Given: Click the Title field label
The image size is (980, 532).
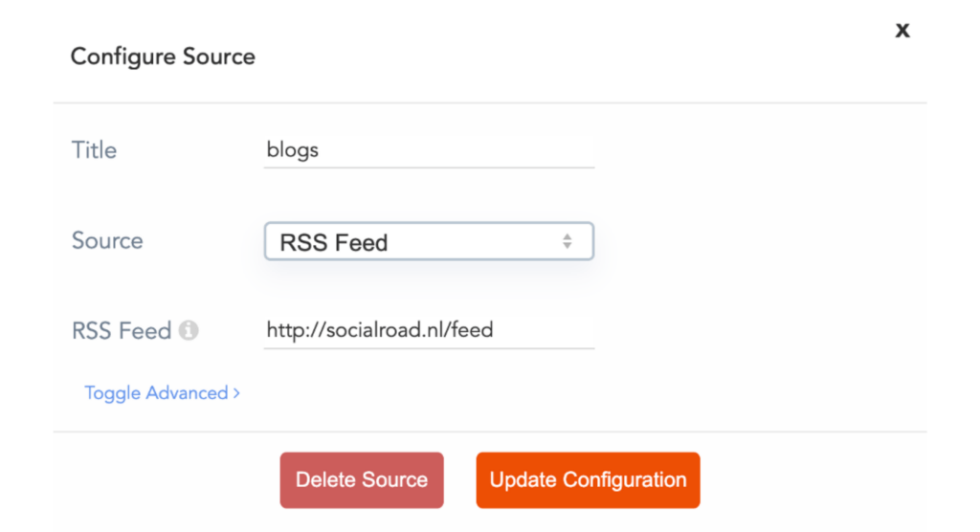Looking at the screenshot, I should coord(94,150).
